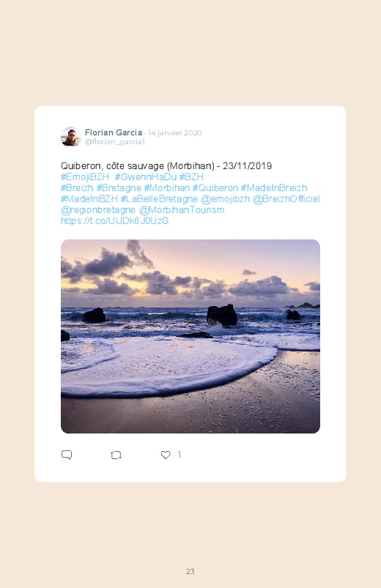Image resolution: width=381 pixels, height=588 pixels.
Task: Click the @MorbihanTourism mention
Action: point(182,209)
